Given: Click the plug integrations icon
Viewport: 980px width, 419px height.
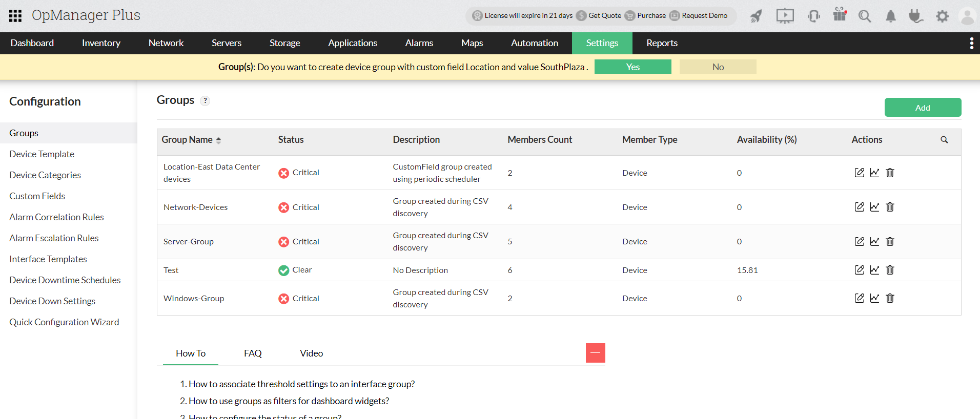Looking at the screenshot, I should [915, 16].
